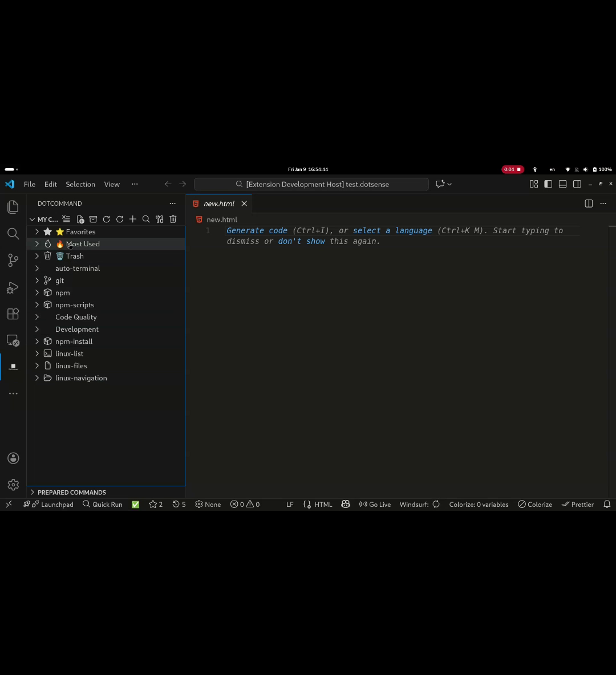This screenshot has width=616, height=675.
Task: Click the Split Editor icon
Action: (588, 204)
